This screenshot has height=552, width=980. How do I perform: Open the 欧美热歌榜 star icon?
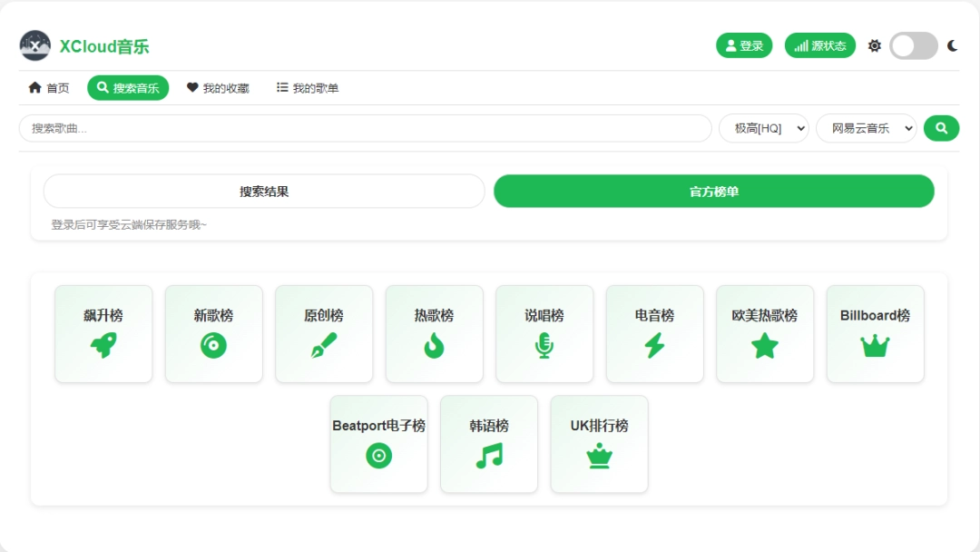point(764,348)
